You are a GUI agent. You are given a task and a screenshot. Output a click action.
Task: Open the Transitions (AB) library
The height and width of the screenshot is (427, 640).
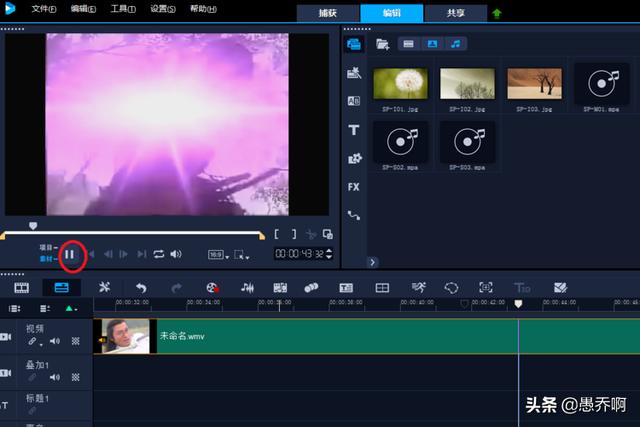point(354,101)
